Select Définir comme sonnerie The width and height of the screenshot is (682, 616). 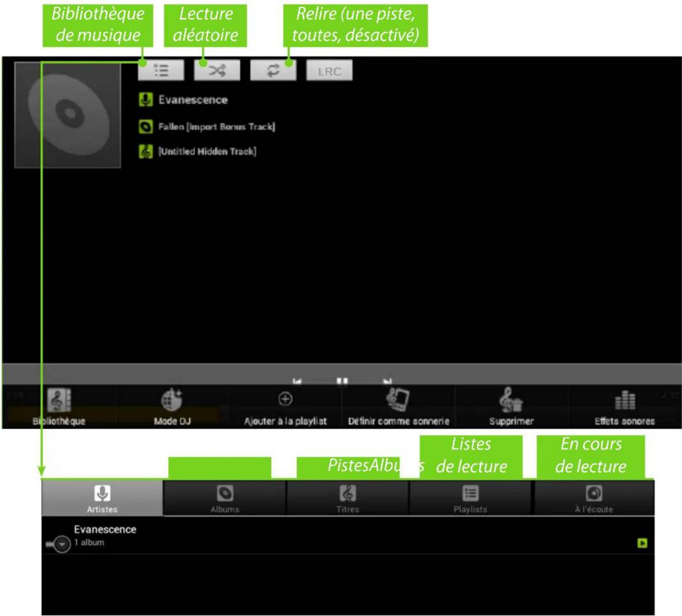(x=398, y=407)
